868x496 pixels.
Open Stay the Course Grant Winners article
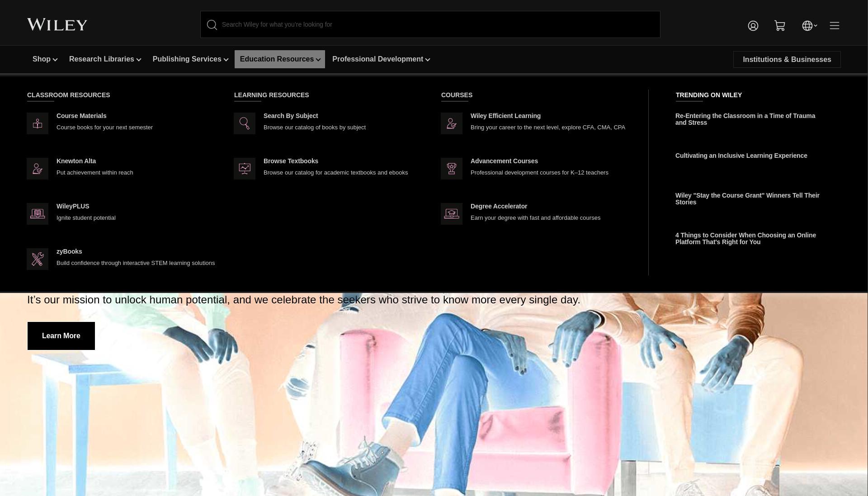point(747,199)
